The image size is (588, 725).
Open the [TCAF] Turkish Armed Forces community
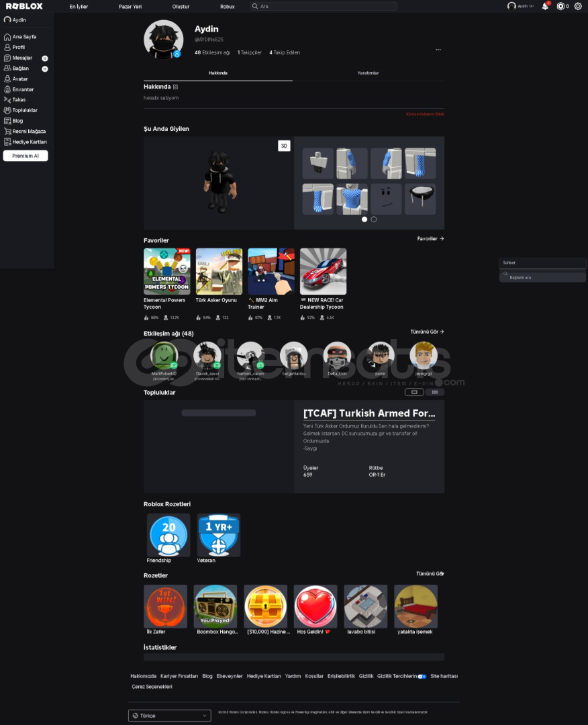point(369,414)
